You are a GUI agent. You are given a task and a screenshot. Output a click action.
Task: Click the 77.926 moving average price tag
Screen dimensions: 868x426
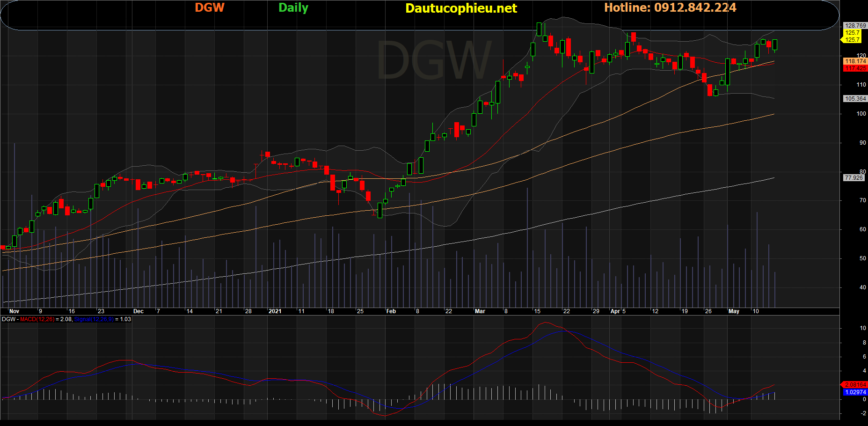[x=854, y=178]
